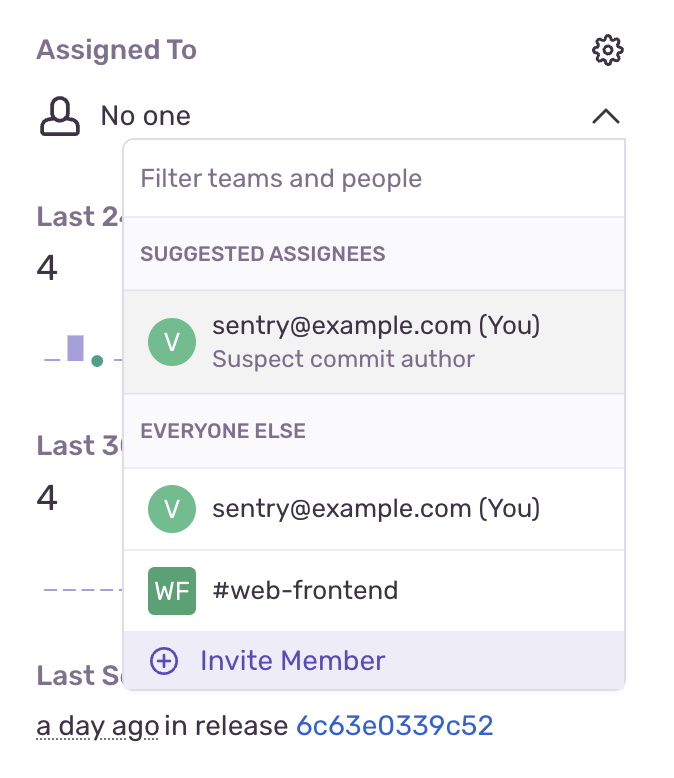
Task: Click the purple bar in events chart
Action: [75, 348]
